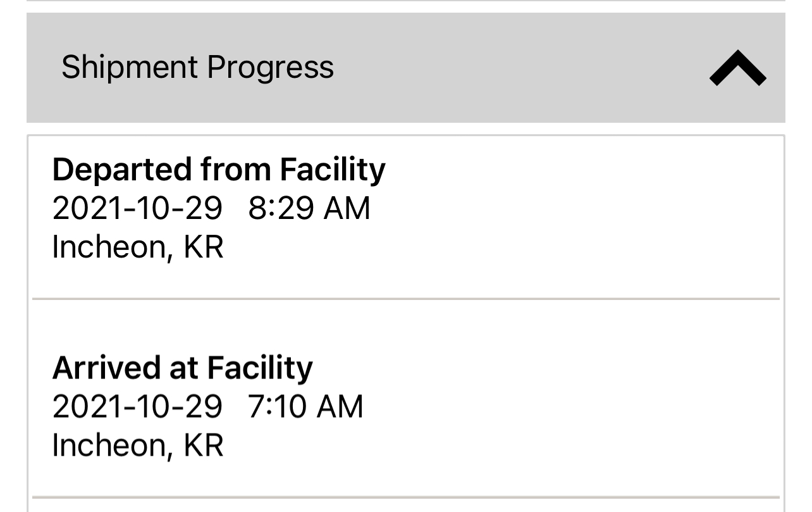Click "Incheon" under Departed from Facility
The width and height of the screenshot is (812, 512).
click(x=108, y=247)
